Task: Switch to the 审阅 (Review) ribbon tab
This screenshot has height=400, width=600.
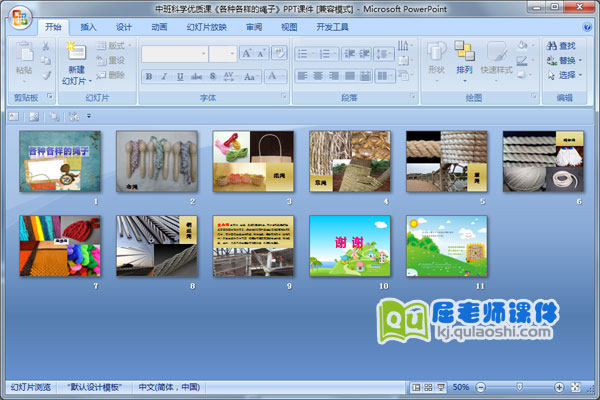Action: (254, 27)
